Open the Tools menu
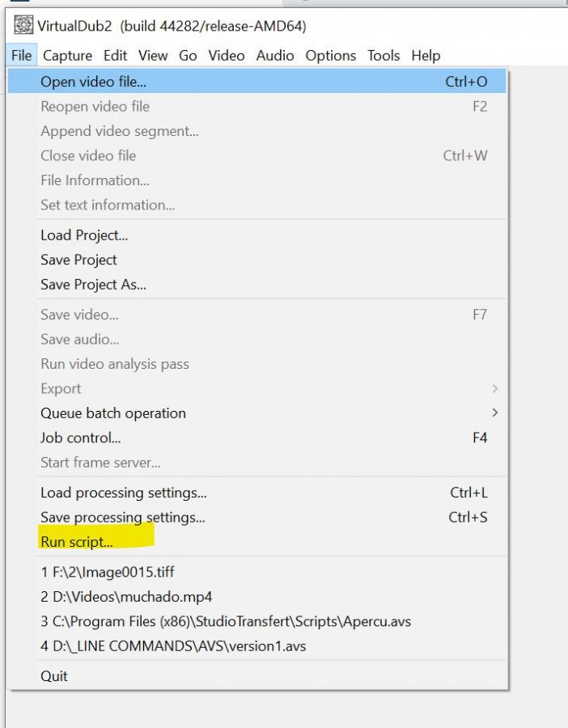This screenshot has height=728, width=568. pyautogui.click(x=384, y=55)
